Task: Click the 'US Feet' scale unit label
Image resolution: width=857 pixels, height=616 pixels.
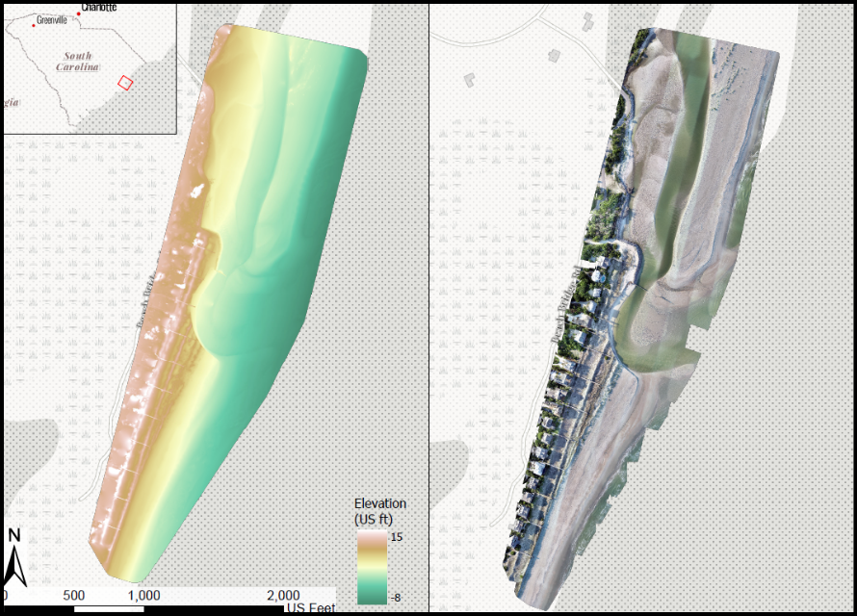Action: pos(309,609)
